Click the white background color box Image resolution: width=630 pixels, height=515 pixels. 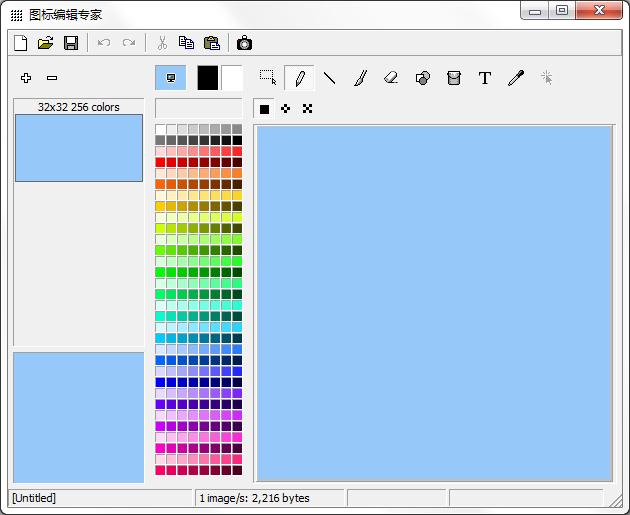(232, 78)
